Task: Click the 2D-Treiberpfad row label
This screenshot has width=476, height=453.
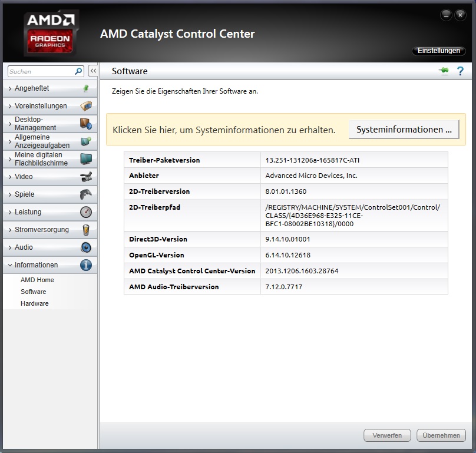Action: (x=154, y=207)
